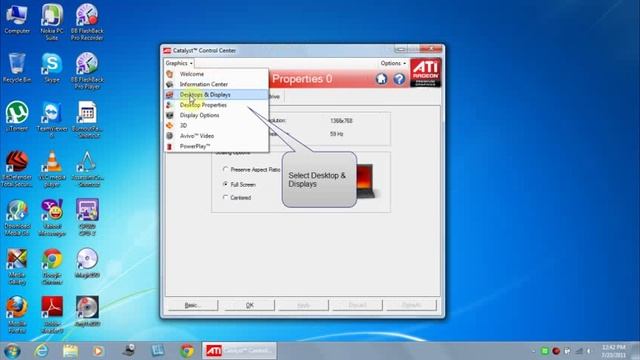Open Computer desktop icon
The image size is (640, 360).
tap(17, 19)
